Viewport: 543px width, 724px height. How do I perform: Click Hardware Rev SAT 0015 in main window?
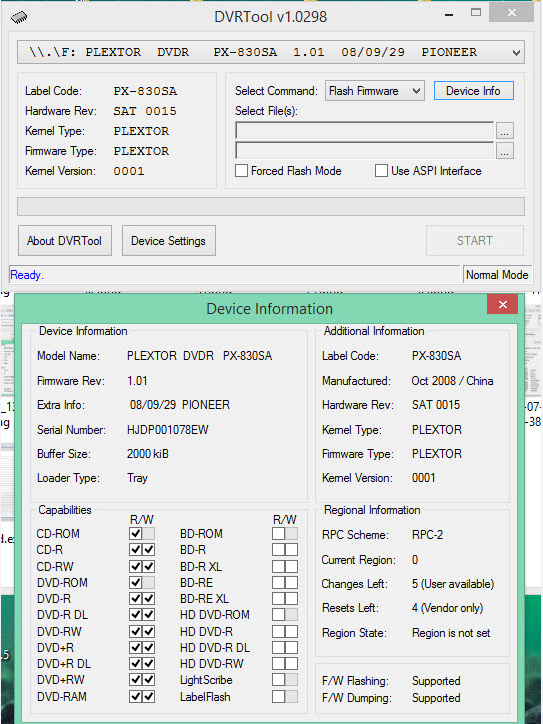point(145,111)
